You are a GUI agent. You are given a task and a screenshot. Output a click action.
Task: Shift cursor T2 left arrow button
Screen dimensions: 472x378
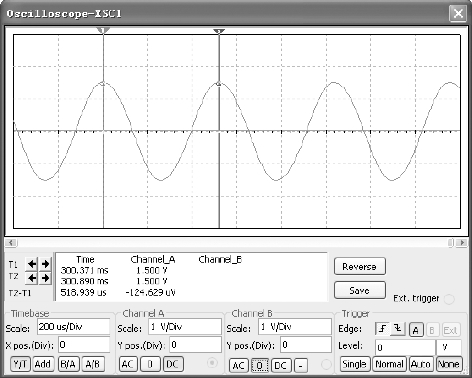(32, 278)
